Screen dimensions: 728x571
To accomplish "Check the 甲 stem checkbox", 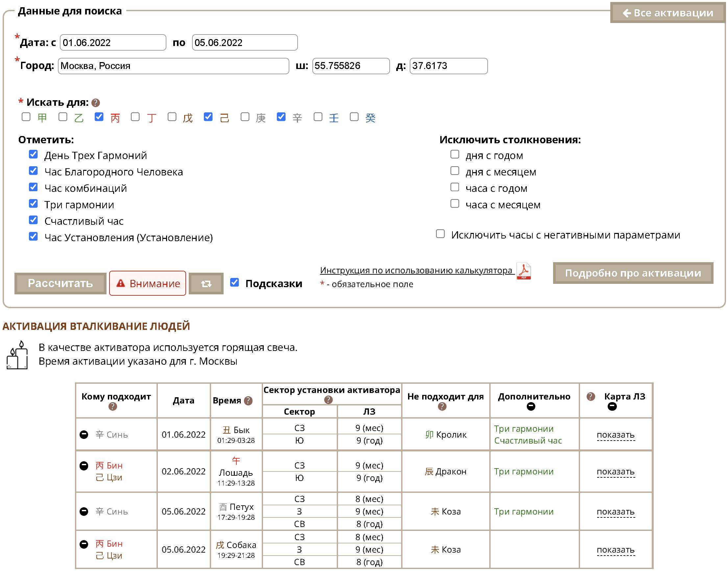I will 26,117.
